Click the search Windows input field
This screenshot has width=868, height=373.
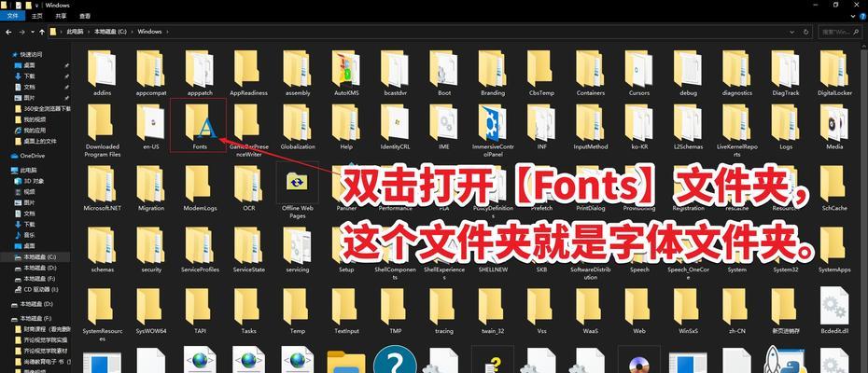(838, 32)
